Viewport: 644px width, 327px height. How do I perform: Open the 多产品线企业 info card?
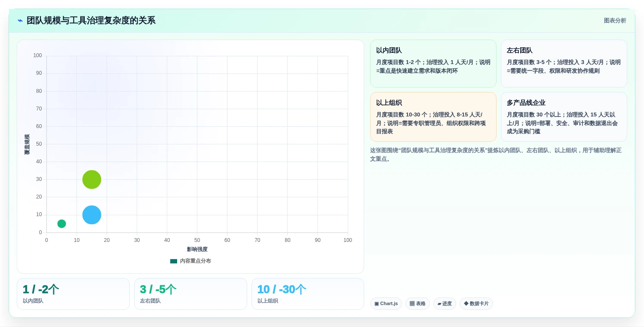tap(564, 117)
